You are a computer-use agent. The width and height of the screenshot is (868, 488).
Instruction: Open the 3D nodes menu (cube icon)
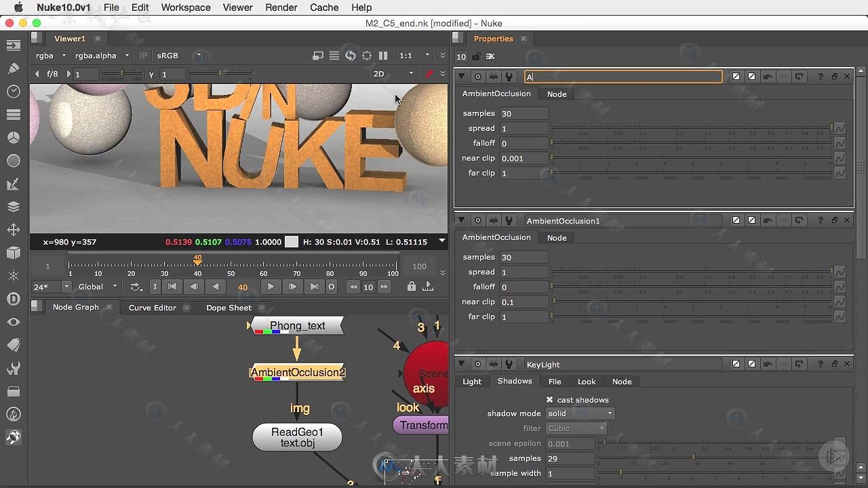click(x=13, y=253)
